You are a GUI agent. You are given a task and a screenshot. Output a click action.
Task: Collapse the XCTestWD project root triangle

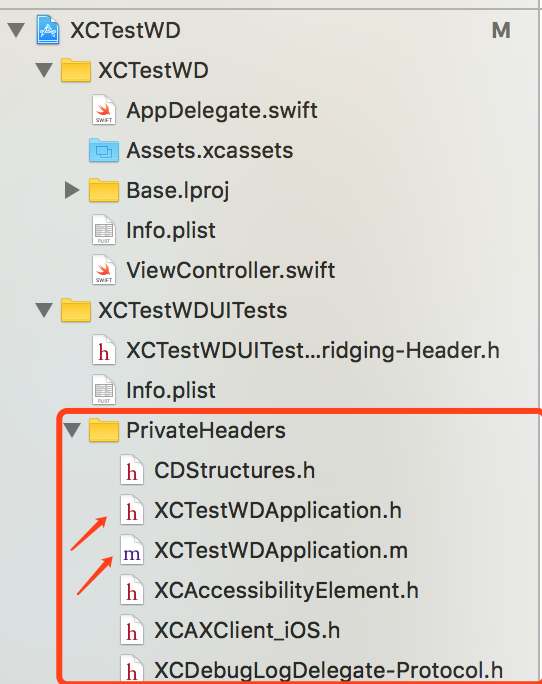(x=17, y=30)
